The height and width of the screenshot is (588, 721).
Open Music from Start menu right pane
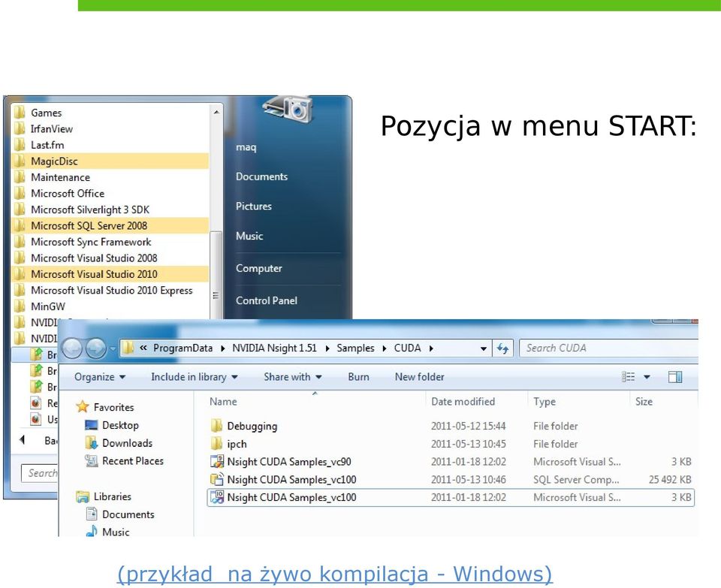point(249,236)
